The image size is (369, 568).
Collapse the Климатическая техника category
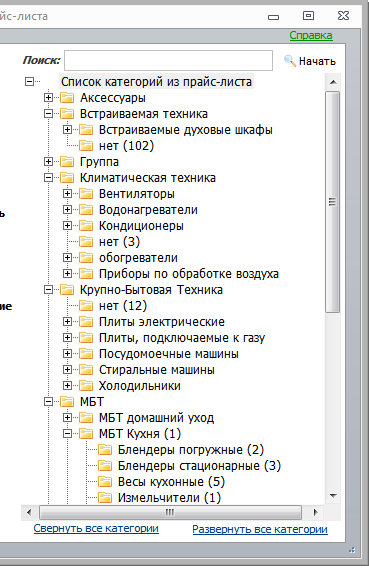coord(48,178)
